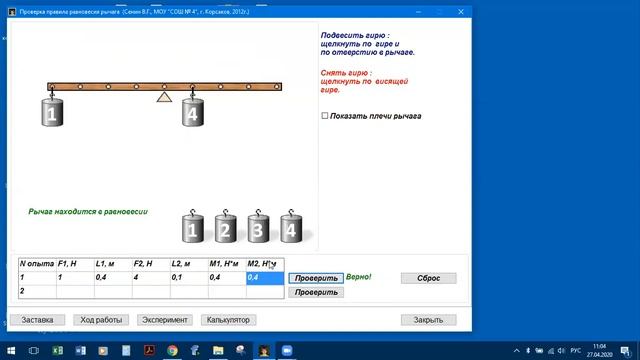Click the 'Закрыть' button
Viewport: 640px width, 360px height.
tap(429, 320)
